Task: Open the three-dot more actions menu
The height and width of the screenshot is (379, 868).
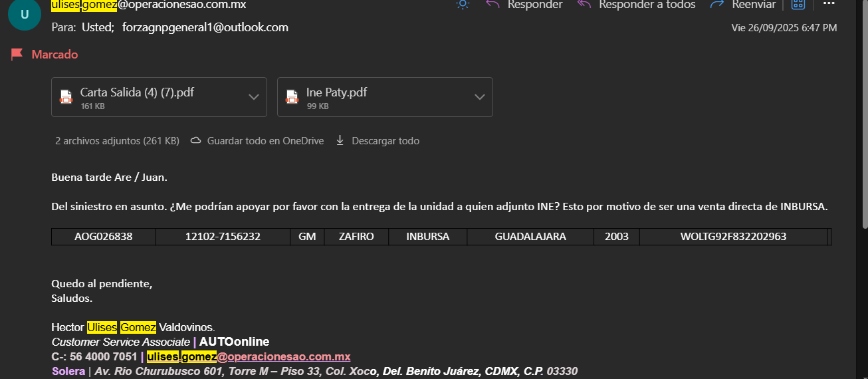Action: tap(829, 3)
